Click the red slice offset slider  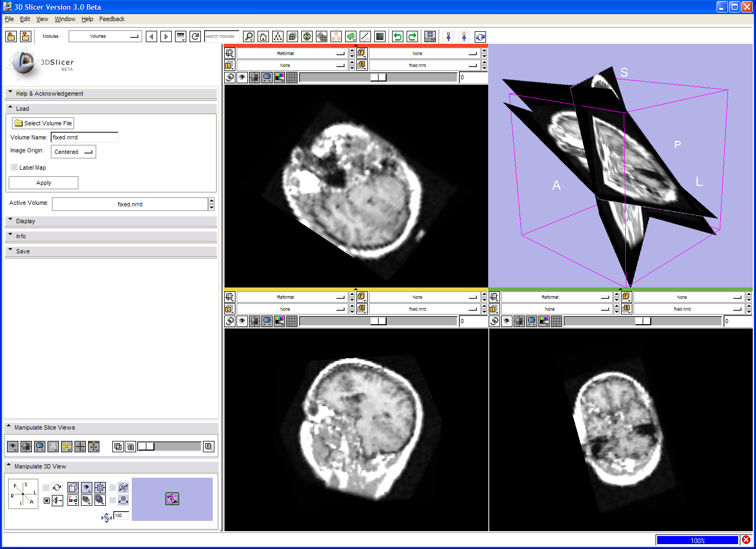(378, 77)
